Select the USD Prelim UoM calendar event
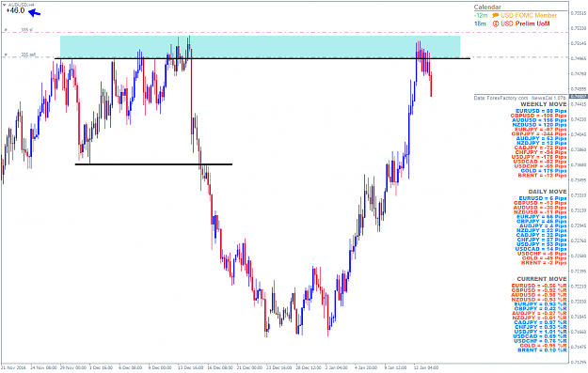Screen dimensions: 588x373 point(525,23)
